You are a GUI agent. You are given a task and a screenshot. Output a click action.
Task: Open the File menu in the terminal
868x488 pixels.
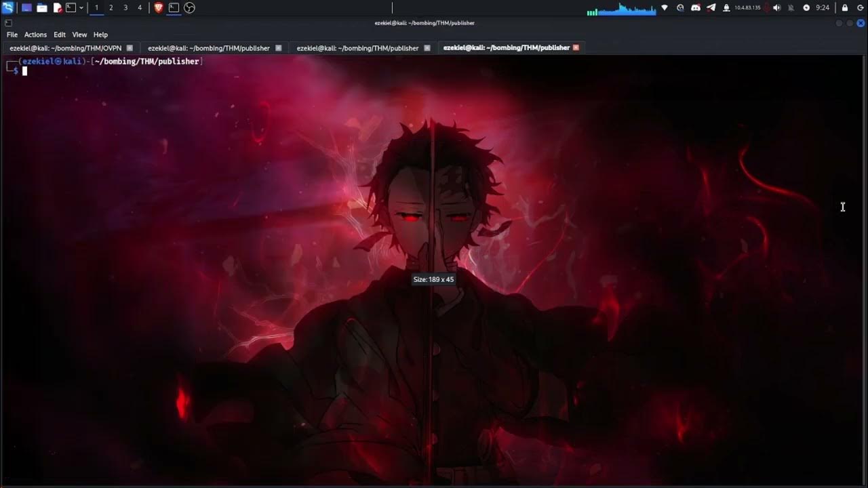(x=12, y=35)
